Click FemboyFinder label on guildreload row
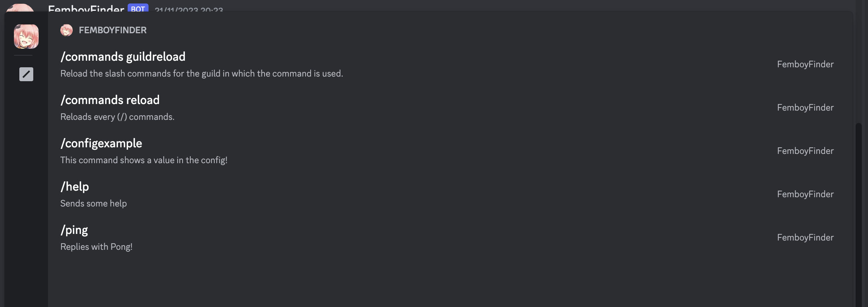 [x=805, y=64]
